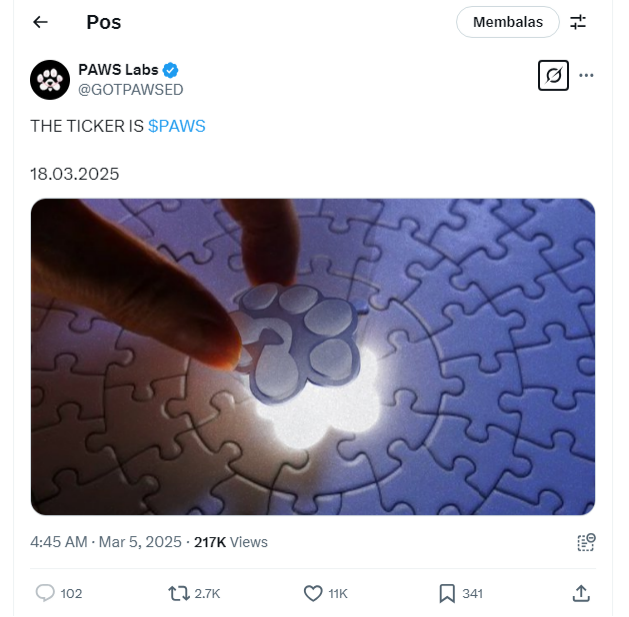Click the Grok slash-circle icon

553,75
